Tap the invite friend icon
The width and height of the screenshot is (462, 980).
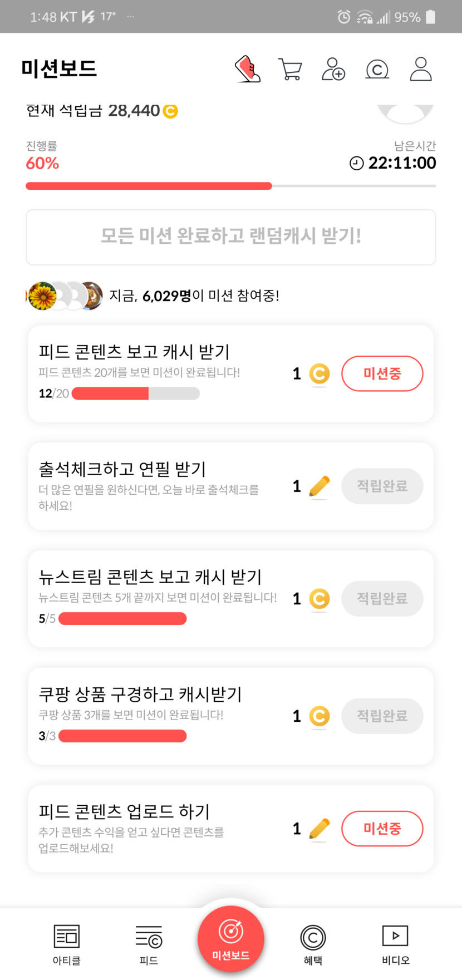coord(333,70)
